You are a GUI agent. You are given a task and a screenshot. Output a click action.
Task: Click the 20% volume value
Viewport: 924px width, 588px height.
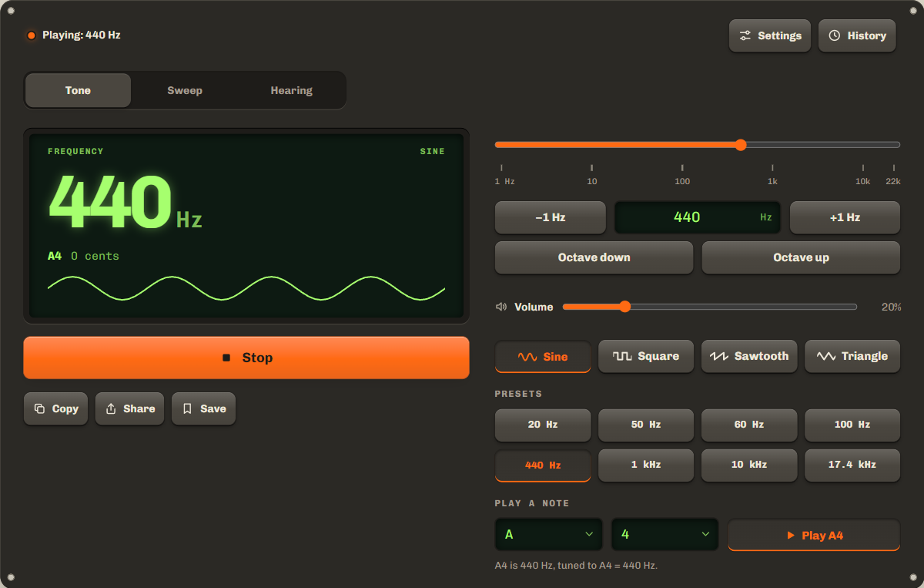[x=891, y=307]
